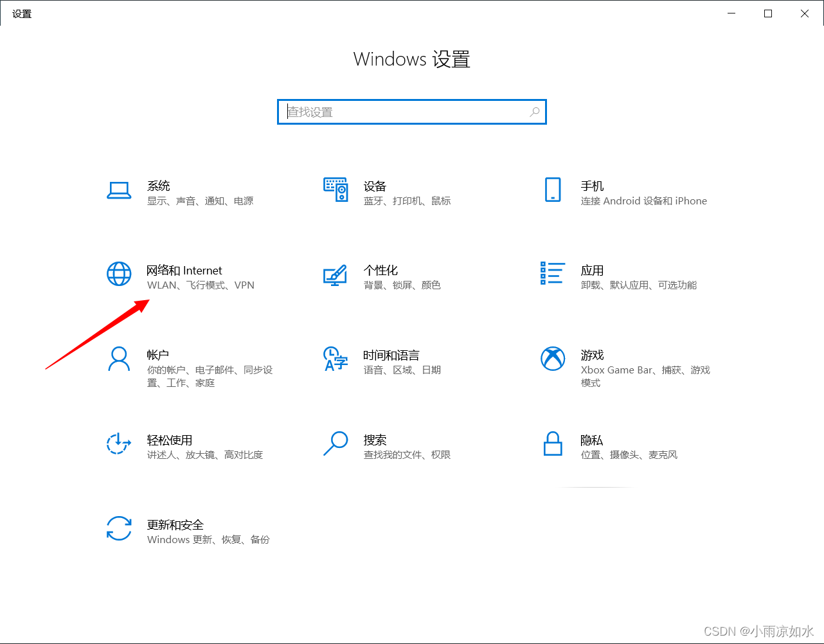Open the 时间和语言 clock icon
The width and height of the screenshot is (824, 644).
pos(336,359)
